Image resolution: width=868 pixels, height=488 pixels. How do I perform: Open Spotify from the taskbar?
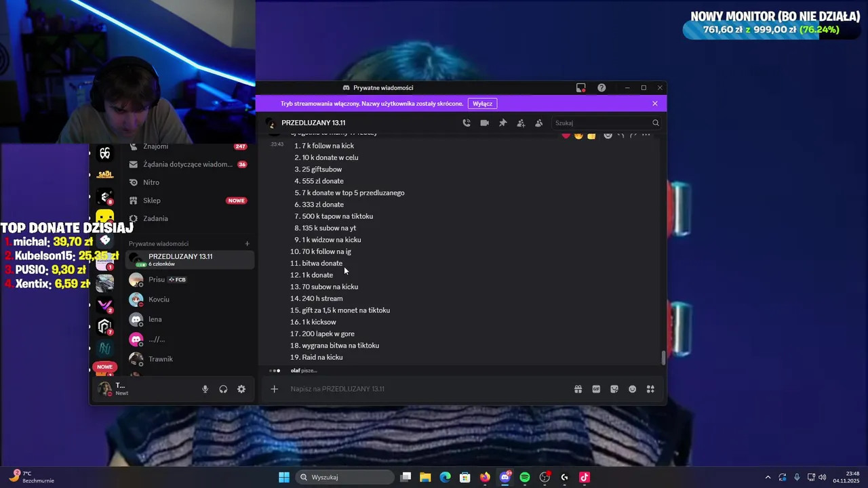[525, 477]
